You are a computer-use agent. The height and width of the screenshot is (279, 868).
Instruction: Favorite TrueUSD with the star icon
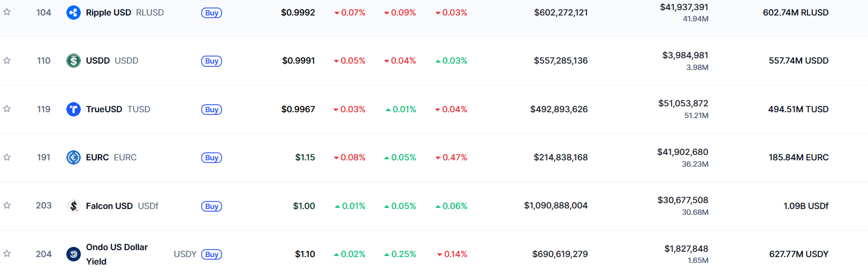point(7,108)
